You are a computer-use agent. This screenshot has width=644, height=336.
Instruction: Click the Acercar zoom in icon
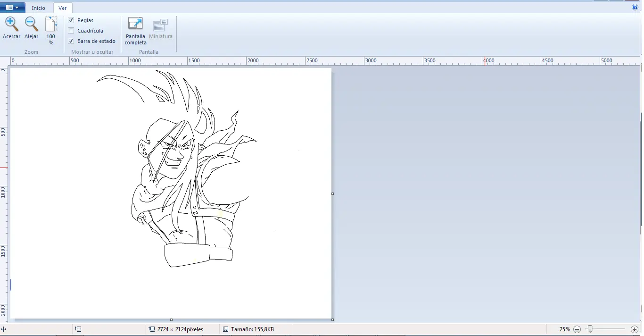point(11,24)
